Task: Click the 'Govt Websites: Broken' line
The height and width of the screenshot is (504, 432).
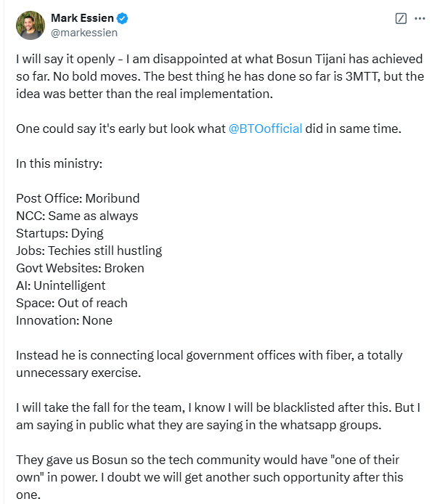Action: [x=80, y=268]
